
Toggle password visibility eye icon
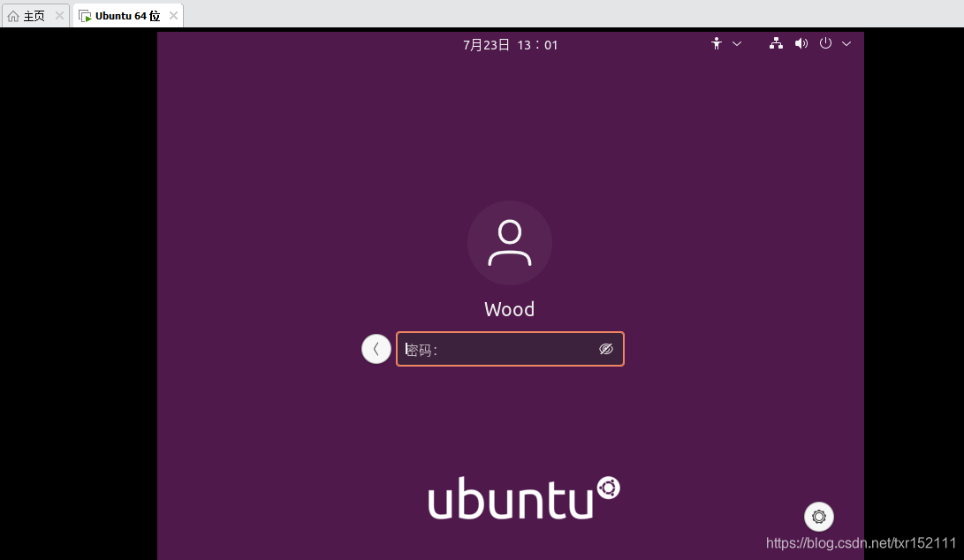(606, 349)
